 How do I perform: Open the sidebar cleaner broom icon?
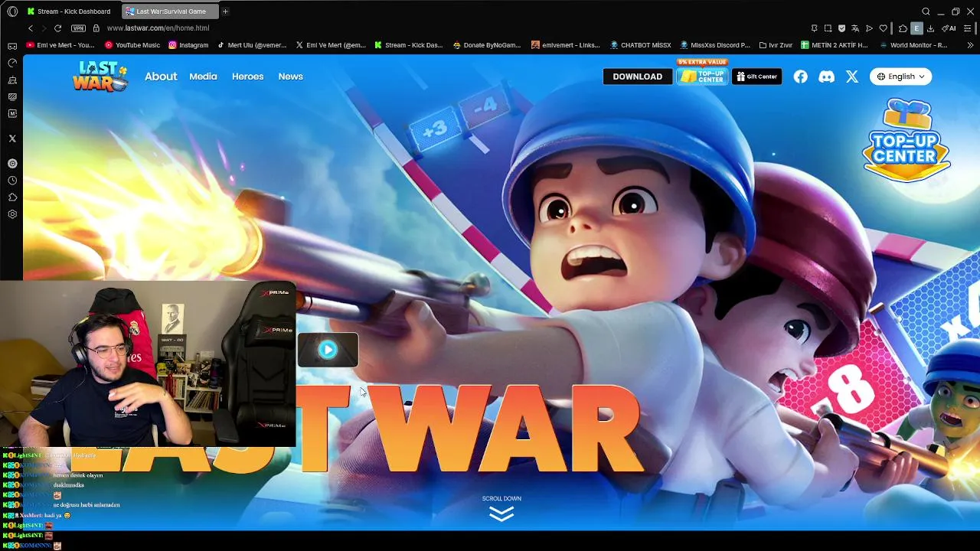[x=12, y=80]
